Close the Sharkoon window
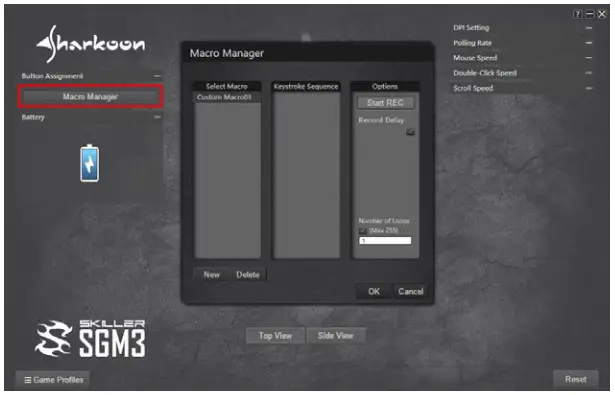This screenshot has width=615, height=395. [x=602, y=14]
